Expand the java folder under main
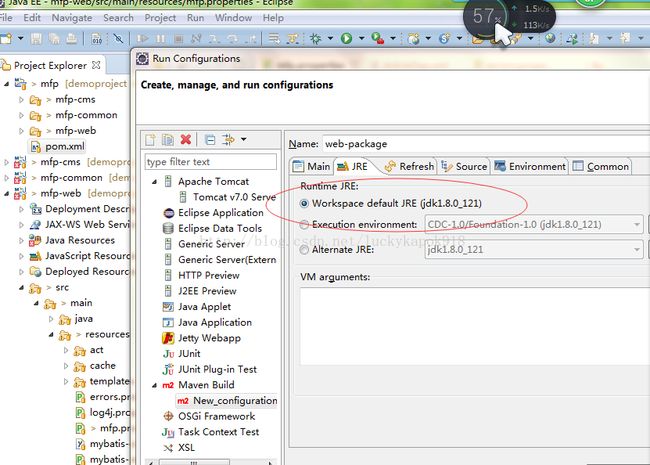 coord(51,319)
